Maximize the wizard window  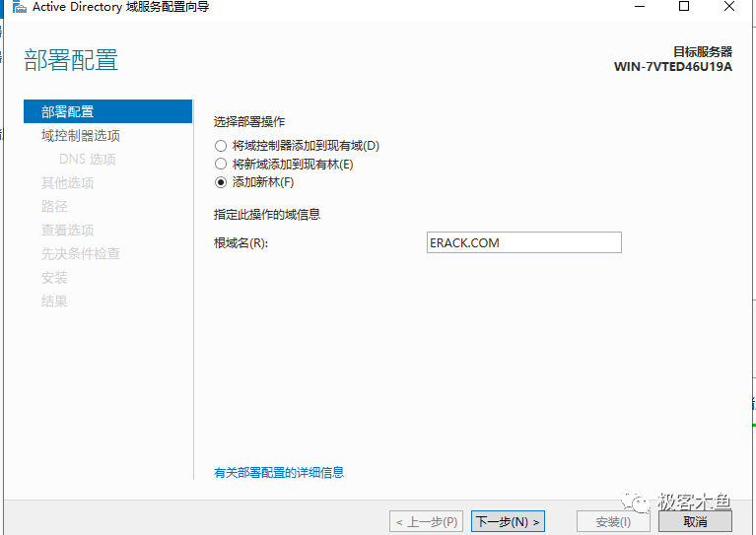[684, 6]
